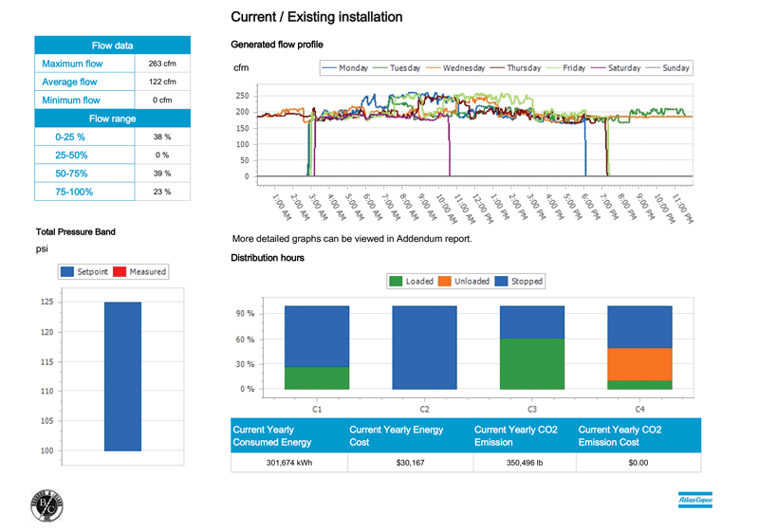759x532 pixels.
Task: Click the 350,496 lb value
Action: (x=525, y=463)
